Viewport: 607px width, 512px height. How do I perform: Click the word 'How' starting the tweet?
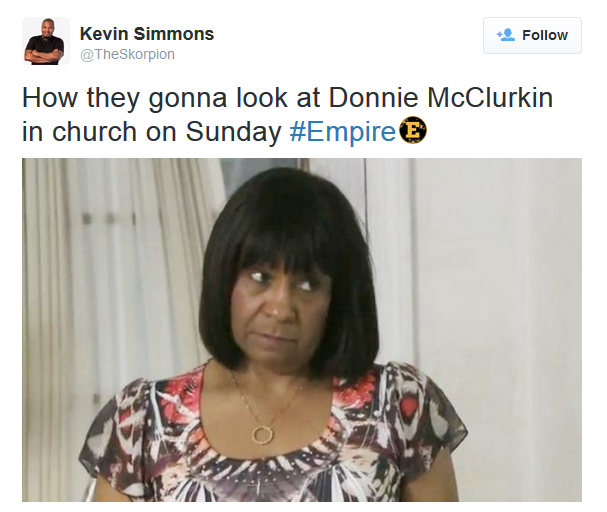coord(50,98)
